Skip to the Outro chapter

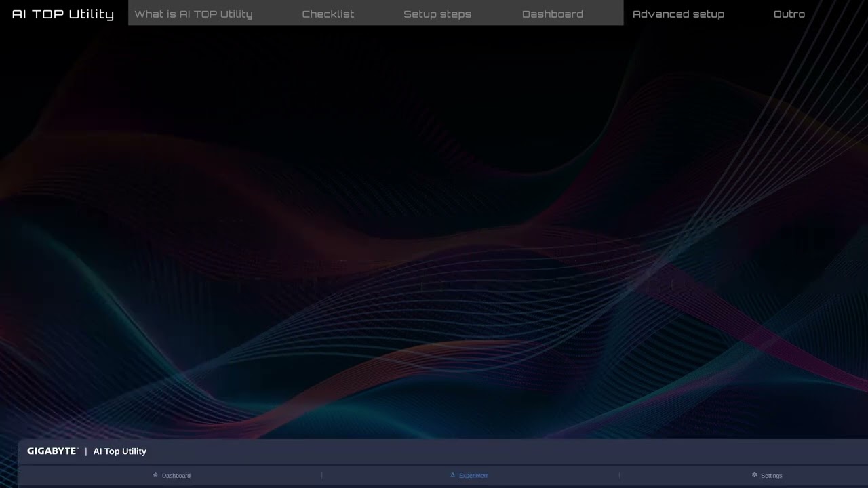(x=789, y=14)
